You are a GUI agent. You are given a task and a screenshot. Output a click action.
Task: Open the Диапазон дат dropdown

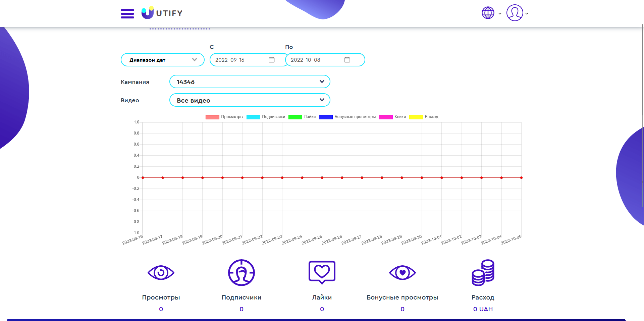click(162, 59)
